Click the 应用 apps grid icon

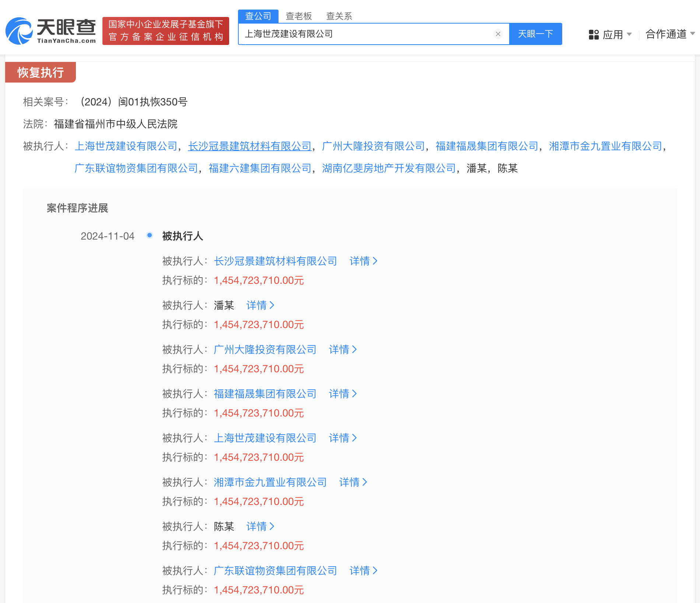coord(594,34)
